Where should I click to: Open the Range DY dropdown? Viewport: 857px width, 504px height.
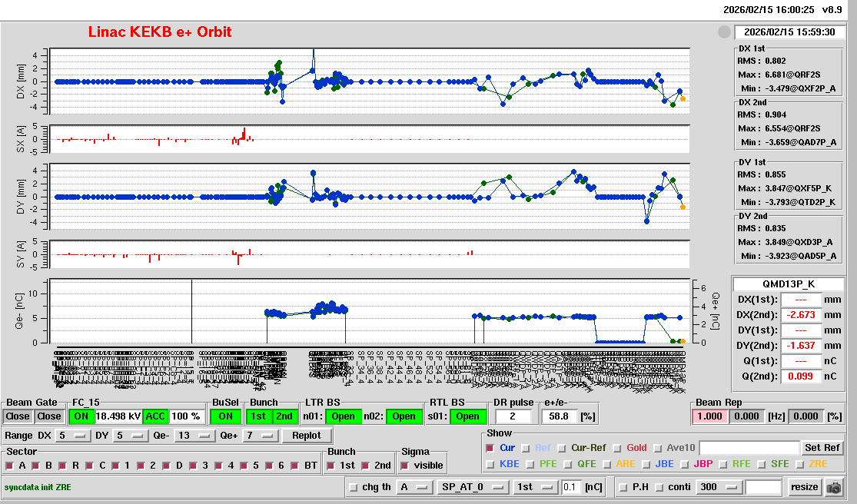(130, 435)
